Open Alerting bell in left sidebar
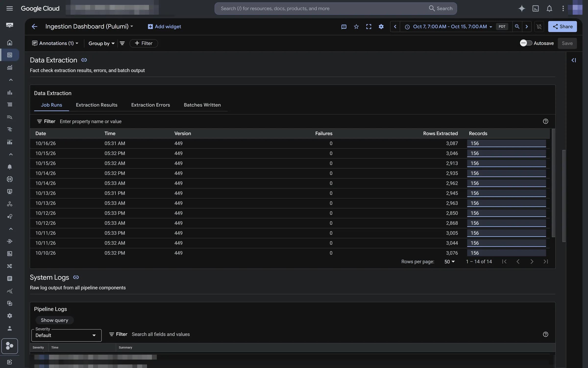 click(x=10, y=167)
